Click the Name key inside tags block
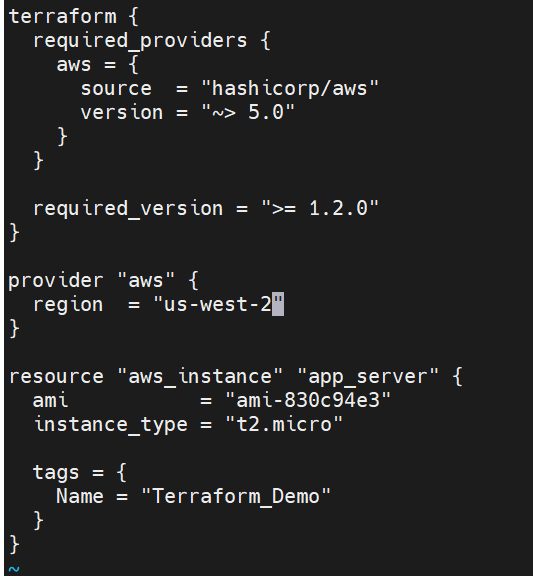 80,496
